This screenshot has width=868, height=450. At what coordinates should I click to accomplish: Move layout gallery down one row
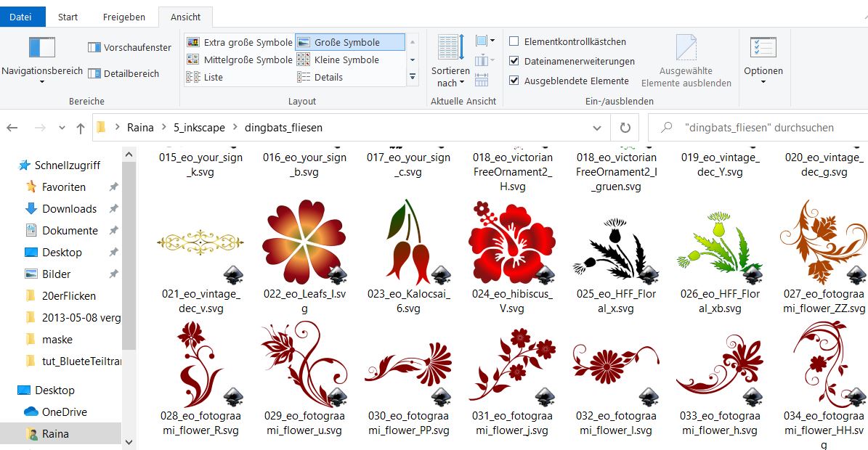pyautogui.click(x=413, y=60)
